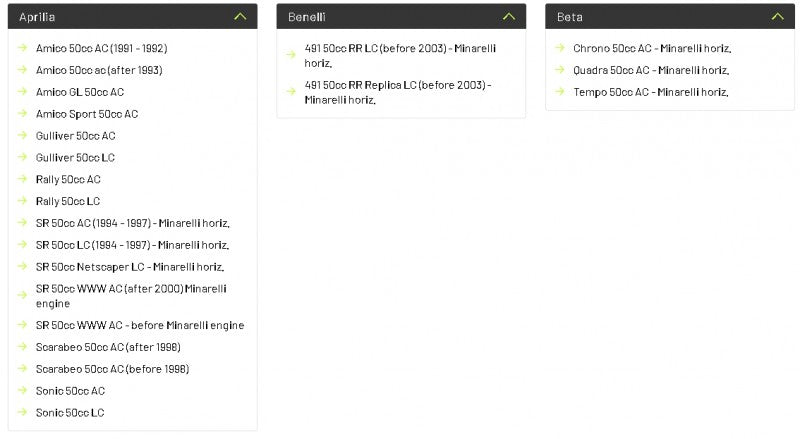
Task: Click arrow icon next to Scarabeo 50cc AC (before 1998)
Action: [x=22, y=368]
